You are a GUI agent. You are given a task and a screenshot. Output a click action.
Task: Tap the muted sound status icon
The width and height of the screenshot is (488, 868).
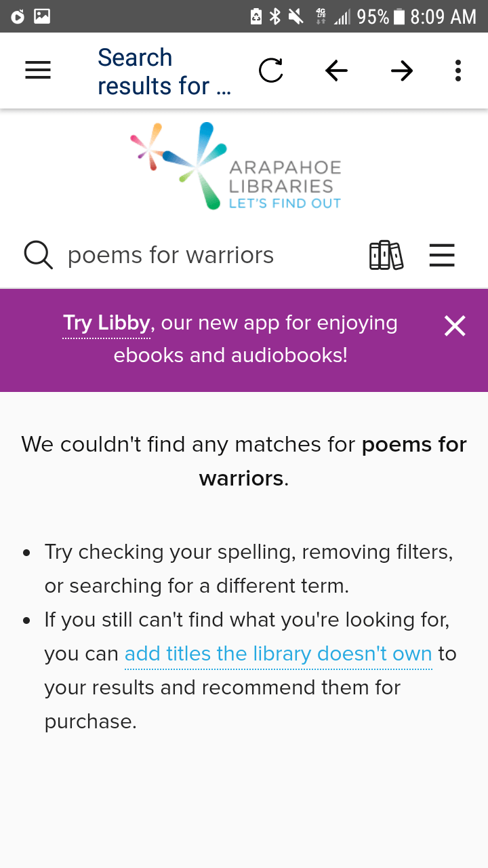[296, 16]
